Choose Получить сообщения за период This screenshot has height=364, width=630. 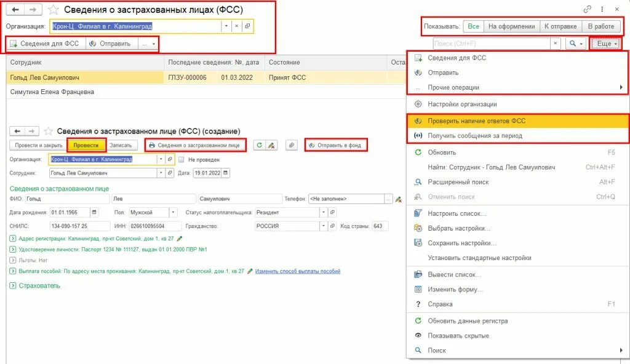click(x=517, y=136)
